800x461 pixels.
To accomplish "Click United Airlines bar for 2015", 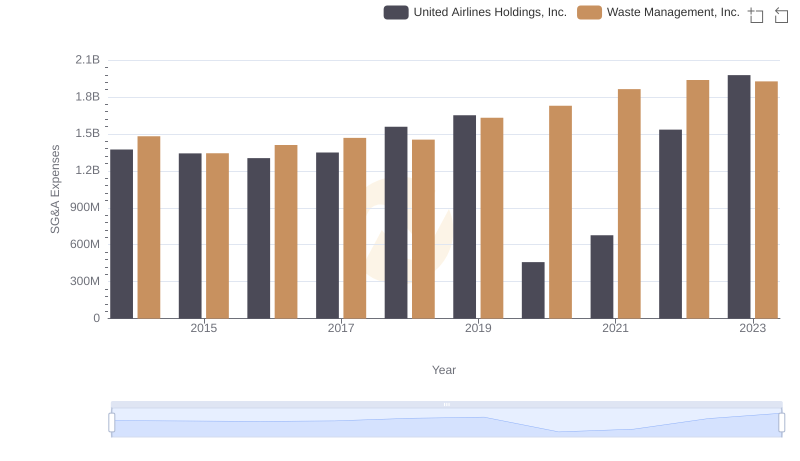I will tap(190, 236).
